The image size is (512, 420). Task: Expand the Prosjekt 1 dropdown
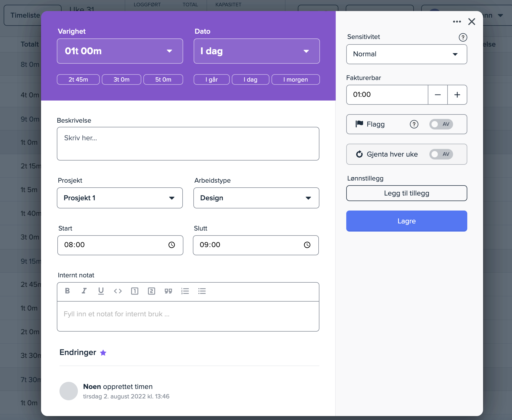[120, 198]
